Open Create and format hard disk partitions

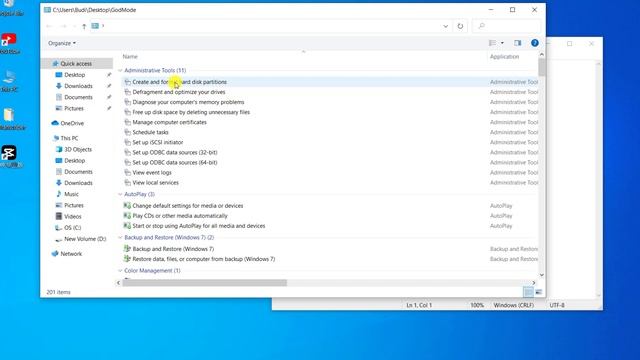click(x=179, y=82)
